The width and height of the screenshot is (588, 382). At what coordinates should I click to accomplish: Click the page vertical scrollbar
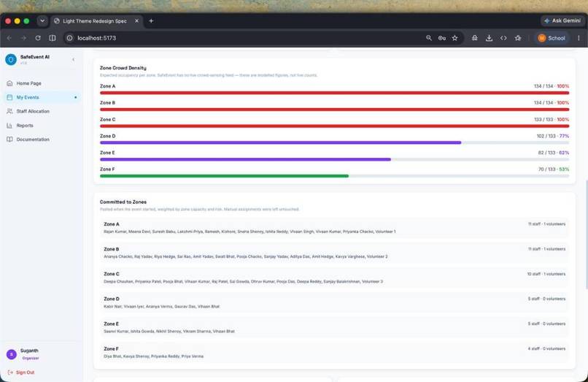586,234
